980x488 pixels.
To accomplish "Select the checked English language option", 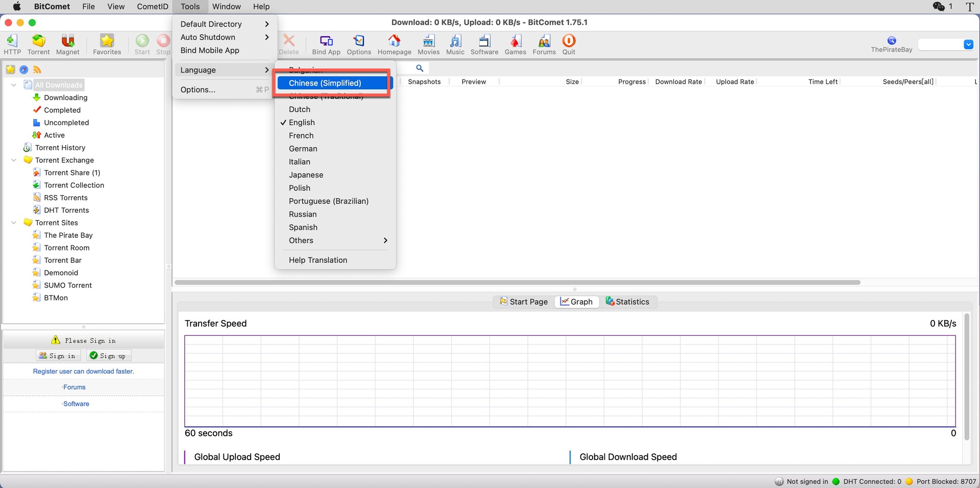I will click(335, 123).
